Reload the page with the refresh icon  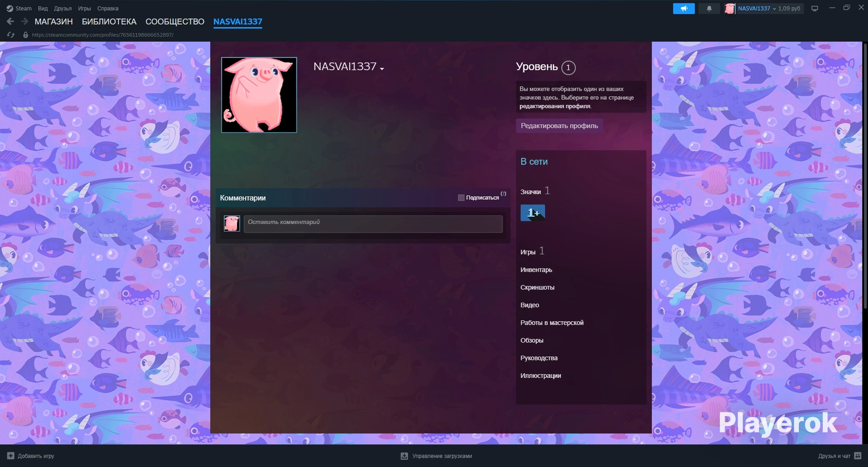11,35
